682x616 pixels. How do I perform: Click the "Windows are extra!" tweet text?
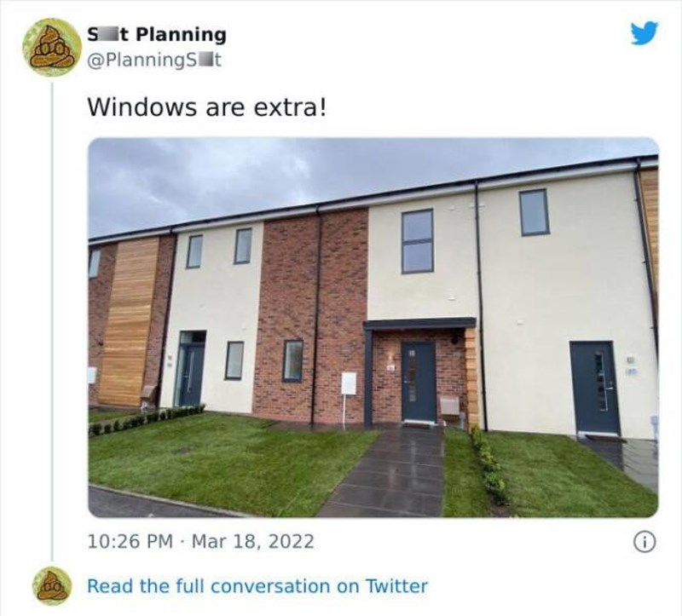206,107
